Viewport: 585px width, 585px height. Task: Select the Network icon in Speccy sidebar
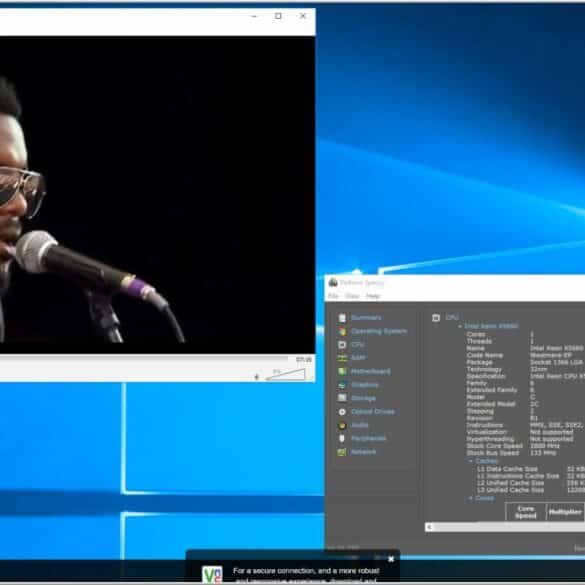342,452
